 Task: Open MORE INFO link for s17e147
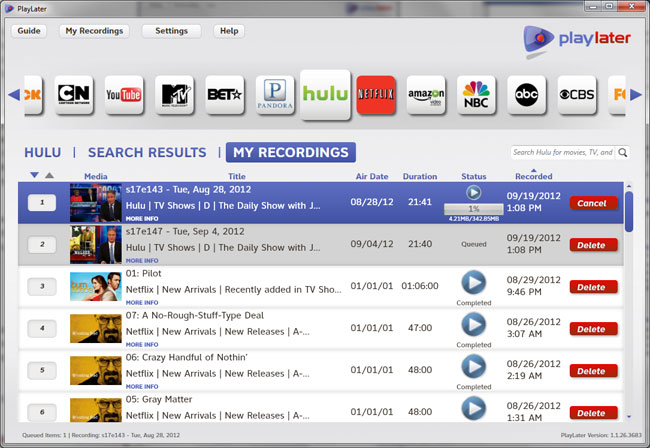[x=142, y=261]
